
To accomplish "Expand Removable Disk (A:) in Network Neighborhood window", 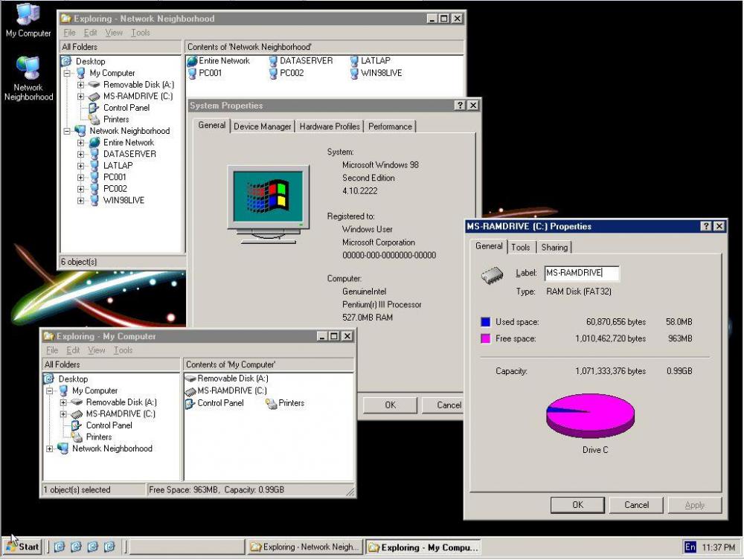I will pyautogui.click(x=80, y=85).
